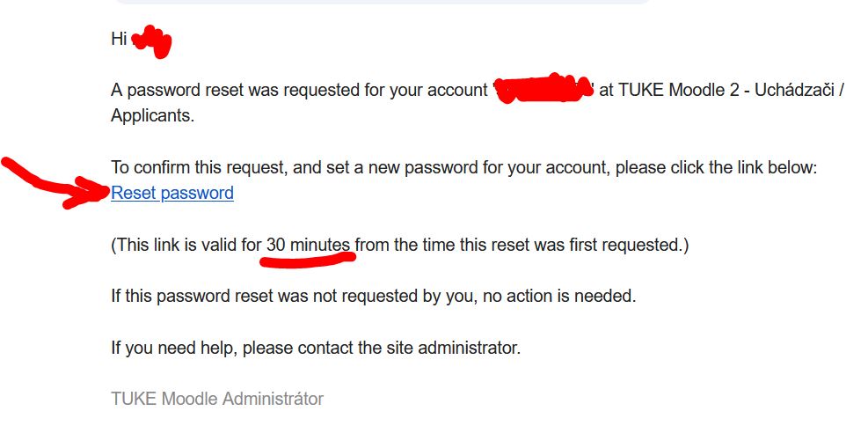This screenshot has width=868, height=448.
Task: Click the word "Applicants."
Action: click(152, 115)
